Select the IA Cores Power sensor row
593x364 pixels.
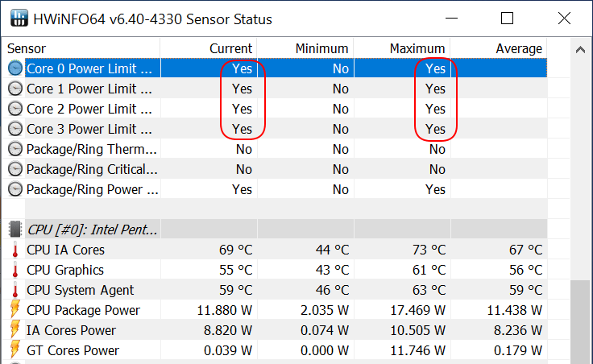tap(275, 330)
